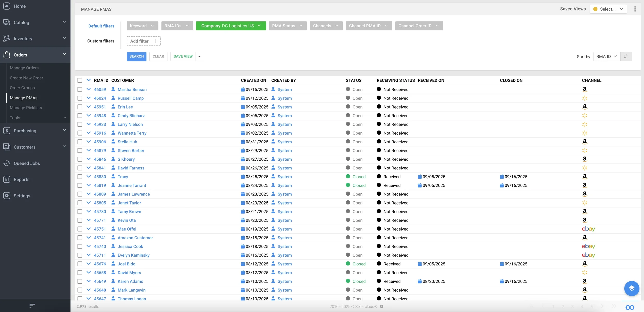Click the Add filter box
Viewport: 644px width, 312px height.
point(143,41)
